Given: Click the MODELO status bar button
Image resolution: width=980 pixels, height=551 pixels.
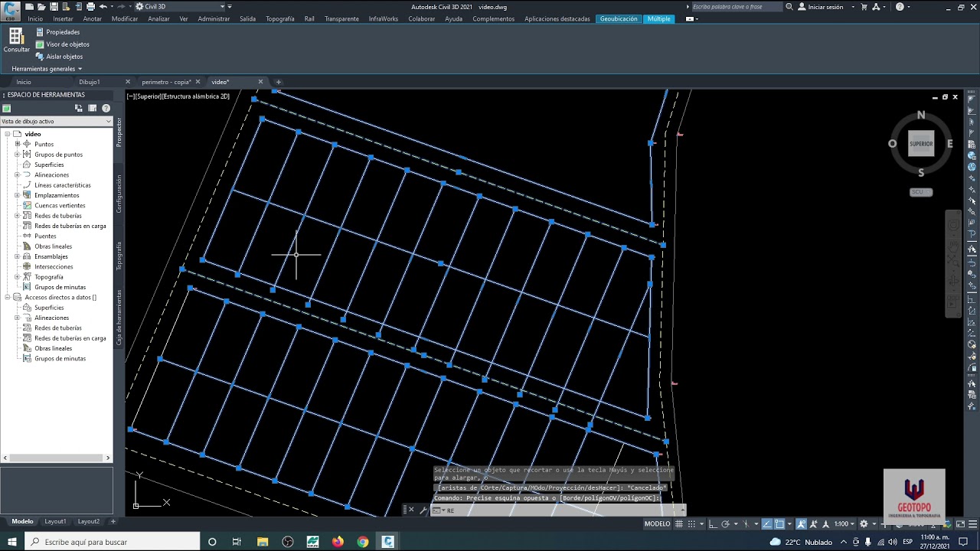Looking at the screenshot, I should point(657,524).
